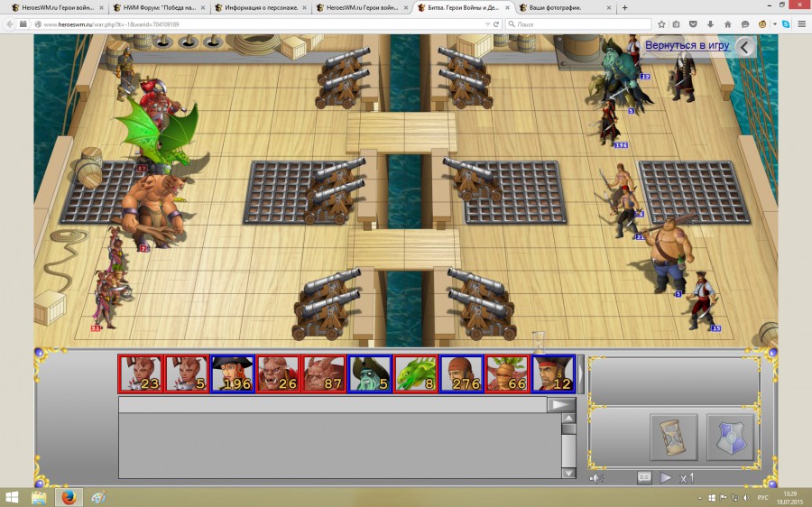The height and width of the screenshot is (507, 812).
Task: Open the Firefox hamburger menu
Action: [x=802, y=24]
